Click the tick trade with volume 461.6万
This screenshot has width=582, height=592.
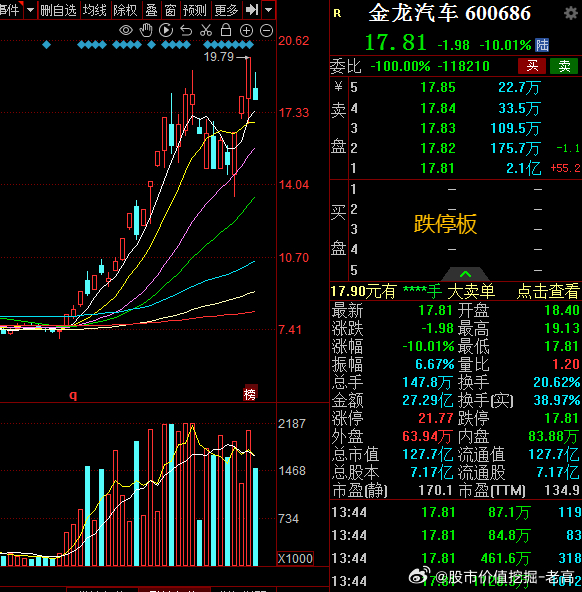[x=506, y=558]
